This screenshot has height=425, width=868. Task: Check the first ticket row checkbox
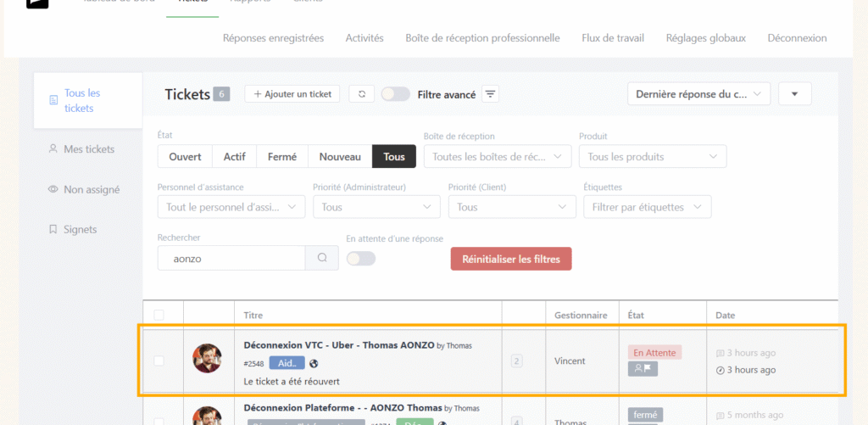click(x=159, y=361)
